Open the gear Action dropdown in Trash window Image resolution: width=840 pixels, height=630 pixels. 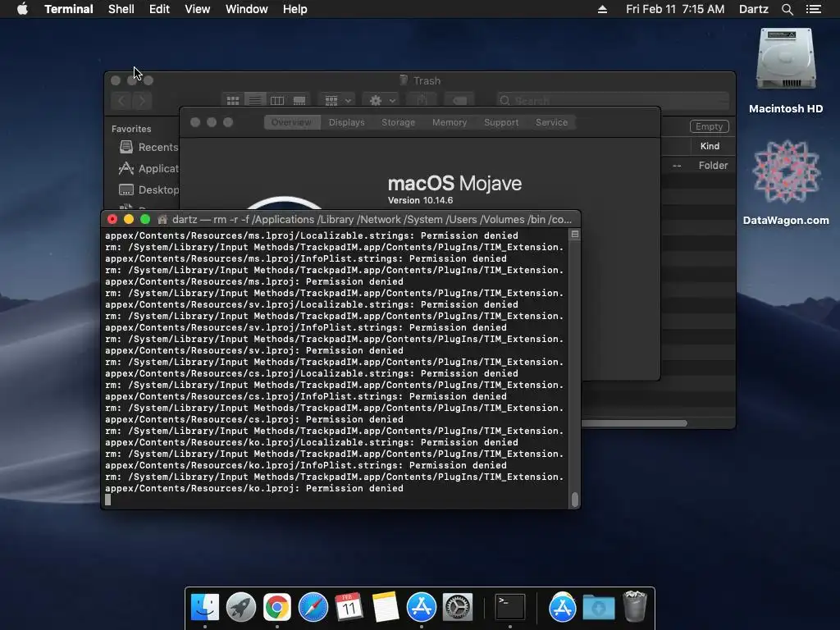tap(382, 101)
